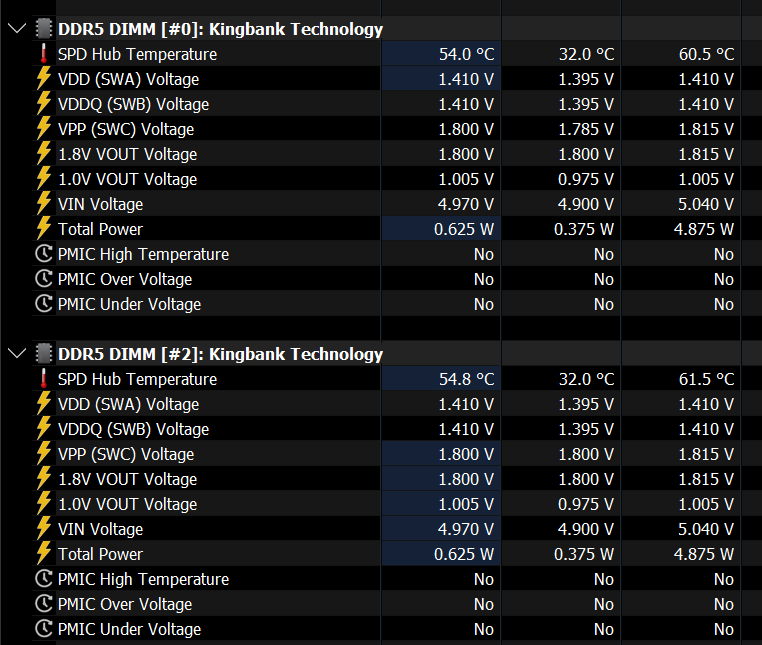Click 32.0 °C minimum temperature for DIMM [#0]
The image size is (762, 645).
click(x=587, y=54)
